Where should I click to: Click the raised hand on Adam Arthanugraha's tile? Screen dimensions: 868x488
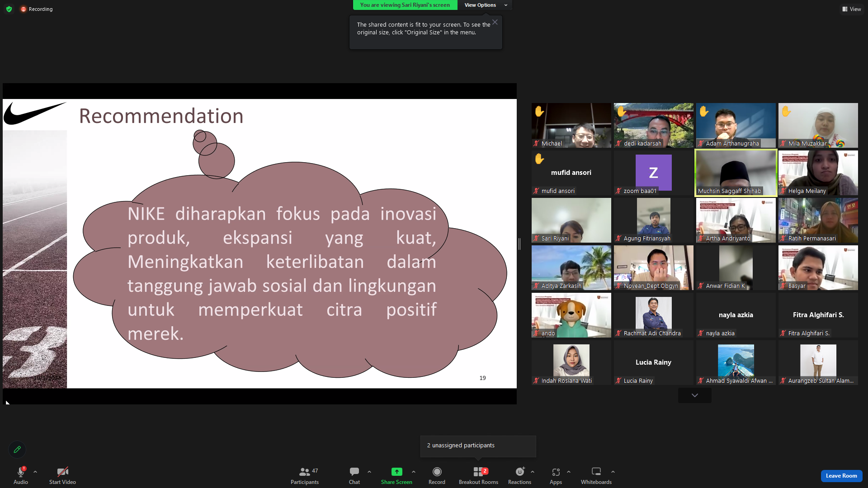pyautogui.click(x=704, y=111)
